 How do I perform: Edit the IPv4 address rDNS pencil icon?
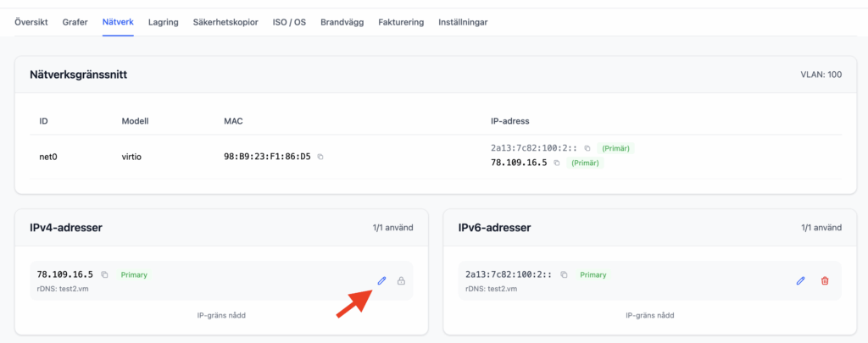pos(381,280)
